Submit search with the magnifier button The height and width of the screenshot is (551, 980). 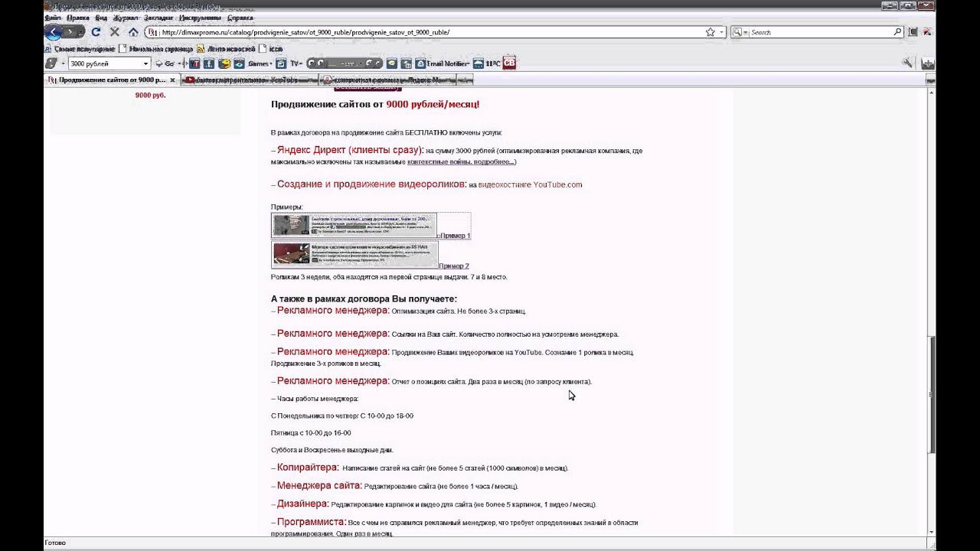click(898, 32)
